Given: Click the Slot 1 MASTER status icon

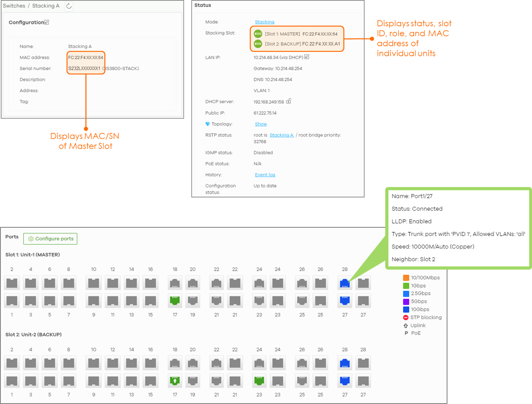Looking at the screenshot, I should point(258,34).
